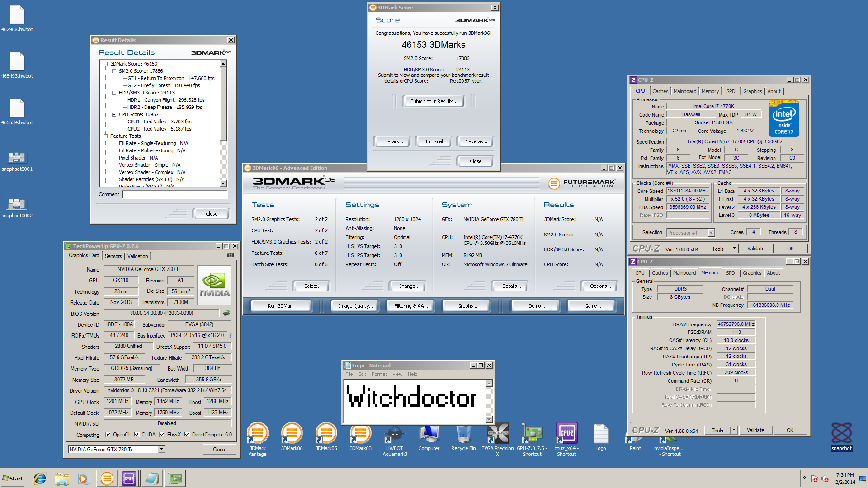868x488 pixels.
Task: Launch 3DMark Vantage desktop shortcut
Action: coord(257,439)
